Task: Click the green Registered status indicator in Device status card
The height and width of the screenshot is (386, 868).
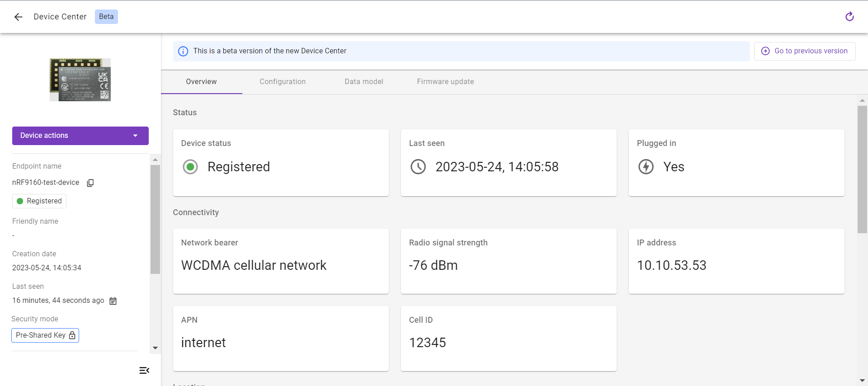Action: [x=190, y=167]
